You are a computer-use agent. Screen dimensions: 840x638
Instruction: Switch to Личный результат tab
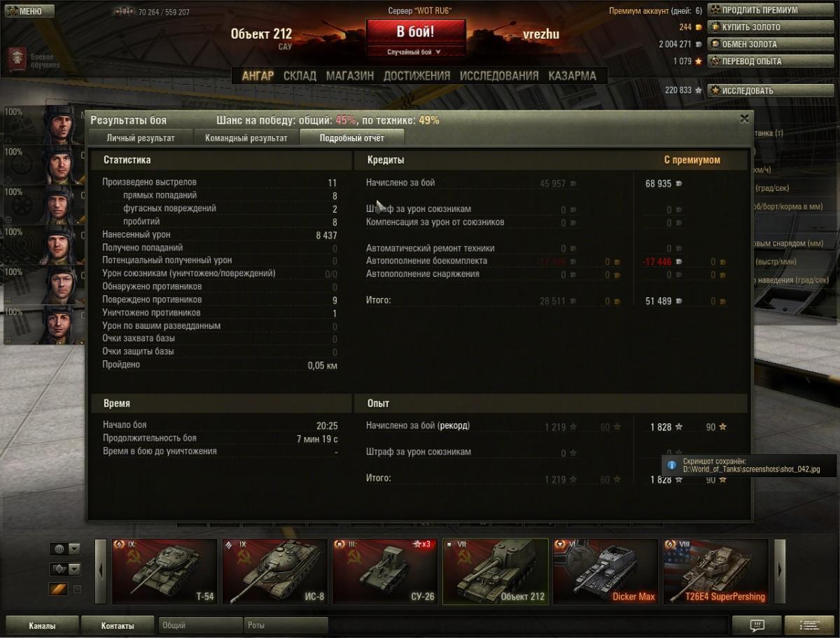(141, 138)
